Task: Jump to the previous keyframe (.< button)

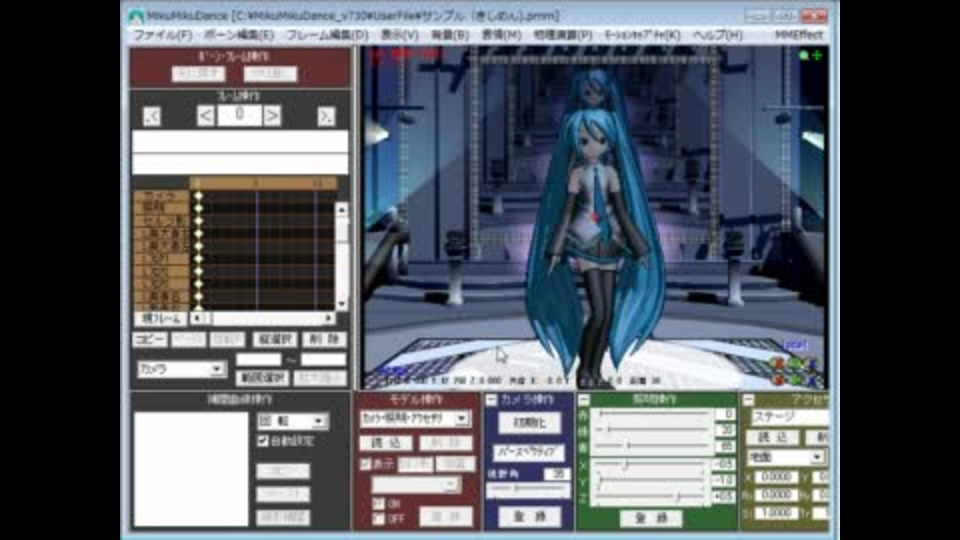Action: [x=152, y=116]
